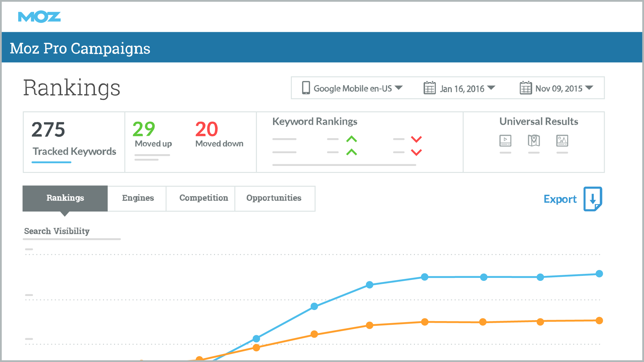Click the last blue data point on chart

(x=599, y=274)
